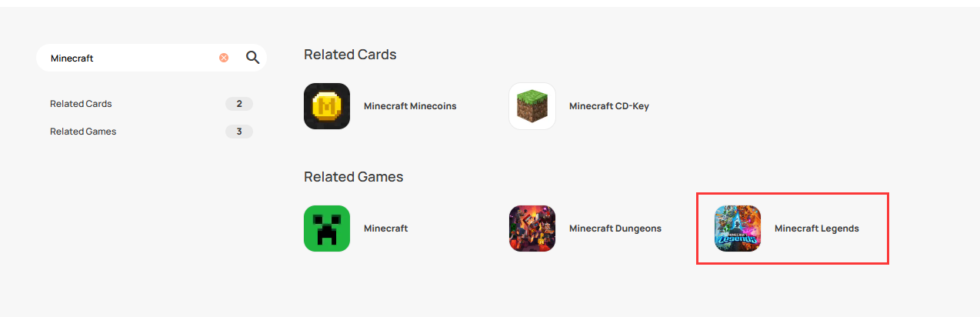This screenshot has height=317, width=980.
Task: Click the magnifying glass search icon
Action: pyautogui.click(x=252, y=58)
